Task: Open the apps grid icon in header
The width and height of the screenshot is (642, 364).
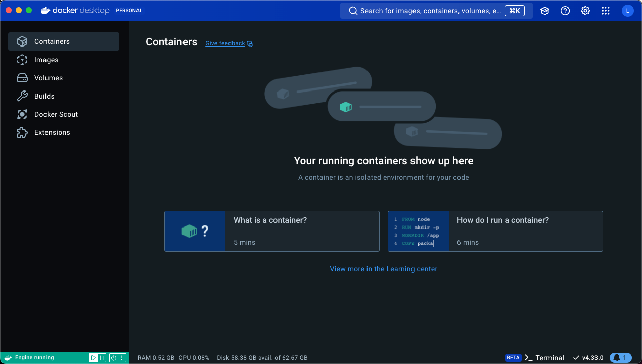Action: coord(606,11)
